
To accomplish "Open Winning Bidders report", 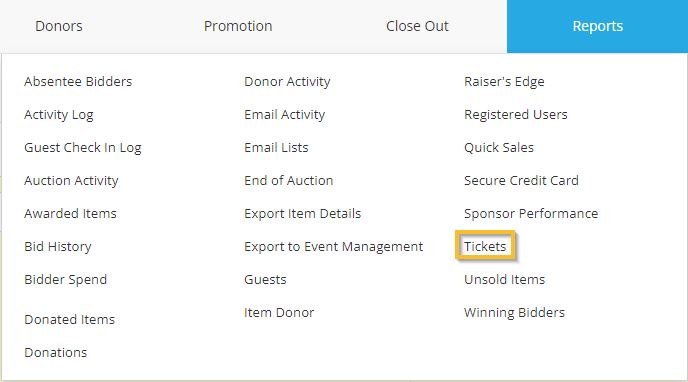I will pos(514,313).
